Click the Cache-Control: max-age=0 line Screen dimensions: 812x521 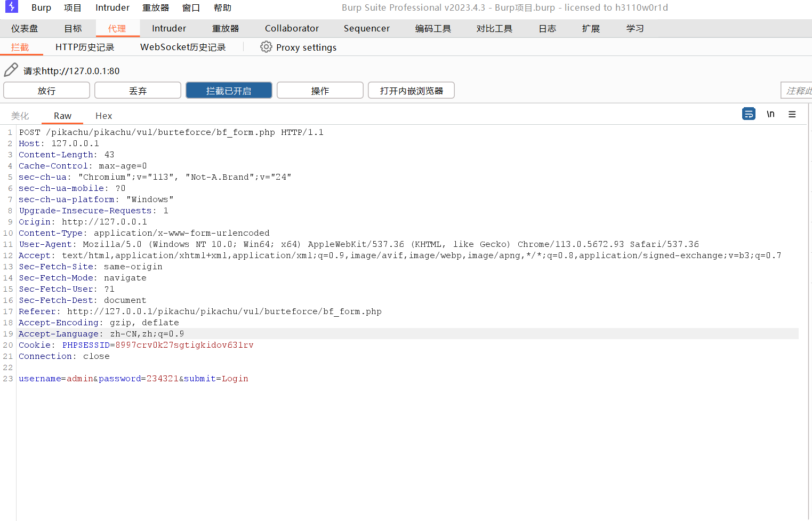83,166
